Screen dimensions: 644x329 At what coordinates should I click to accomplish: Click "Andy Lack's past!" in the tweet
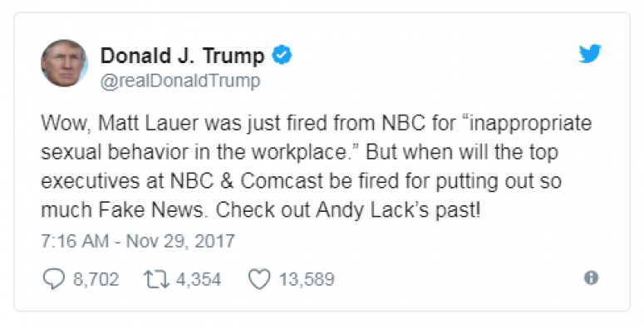click(398, 210)
